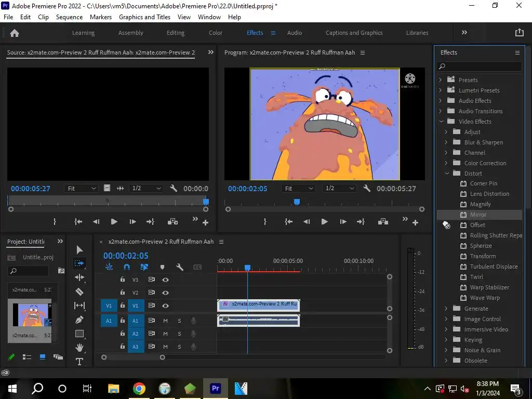The height and width of the screenshot is (399, 532).
Task: Toggle V2 track output eye
Action: [165, 292]
